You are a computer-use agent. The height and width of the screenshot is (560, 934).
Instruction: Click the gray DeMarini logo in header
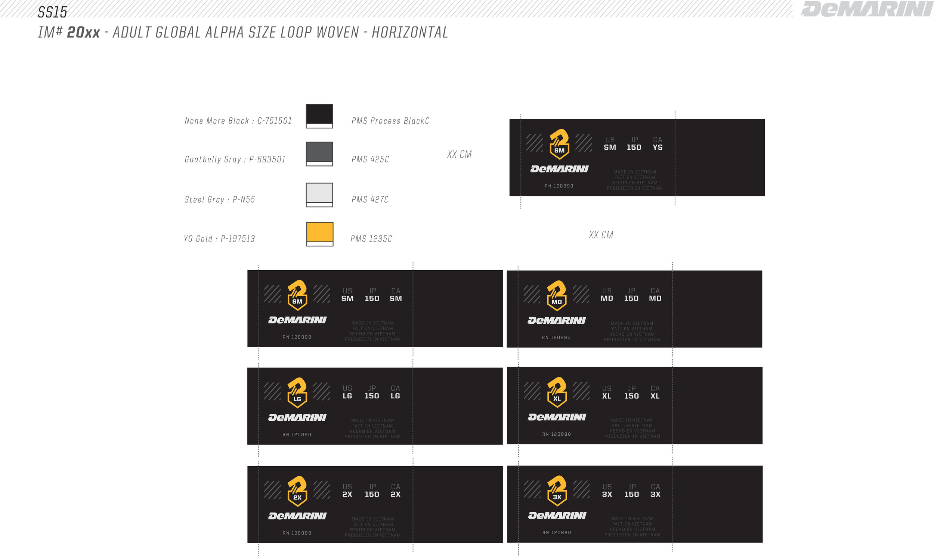pos(867,9)
